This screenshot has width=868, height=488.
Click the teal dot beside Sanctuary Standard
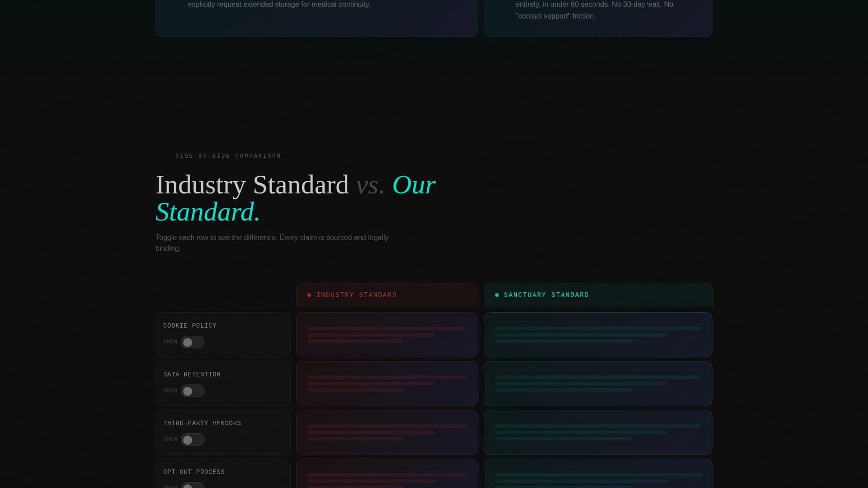(497, 295)
